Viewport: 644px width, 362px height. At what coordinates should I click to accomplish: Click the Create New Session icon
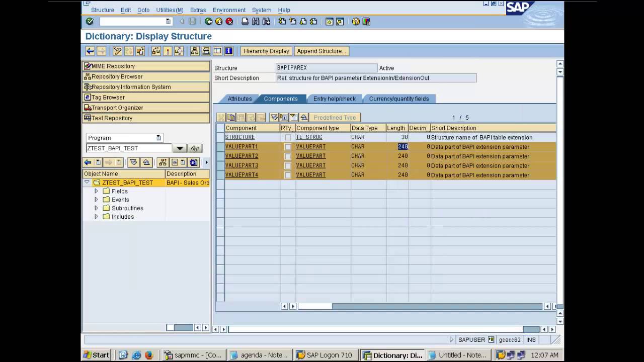[x=329, y=22]
